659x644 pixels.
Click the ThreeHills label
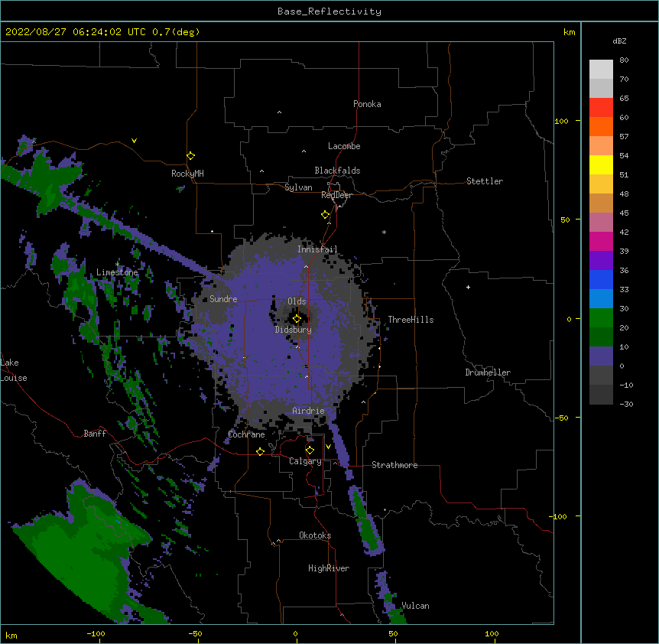click(x=411, y=320)
